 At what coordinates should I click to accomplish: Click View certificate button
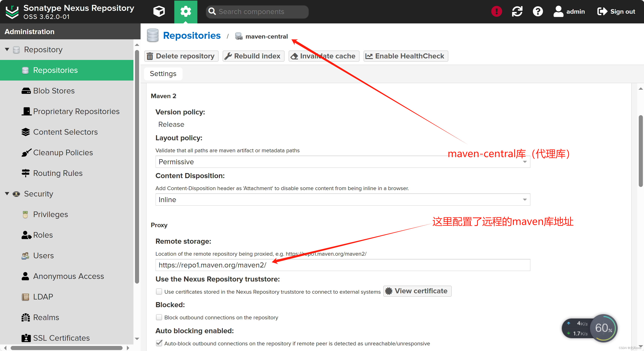pyautogui.click(x=417, y=291)
